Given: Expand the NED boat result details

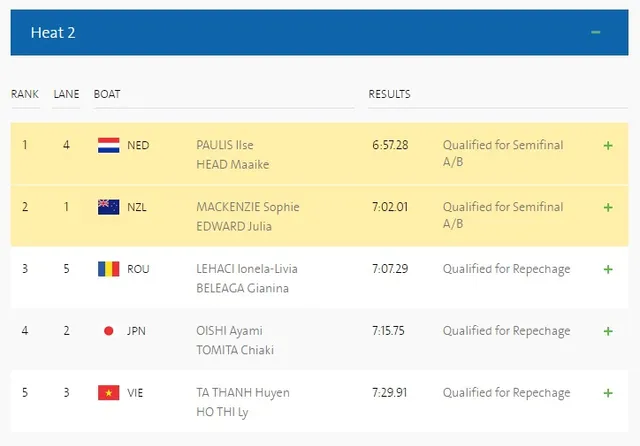Looking at the screenshot, I should click(x=608, y=146).
